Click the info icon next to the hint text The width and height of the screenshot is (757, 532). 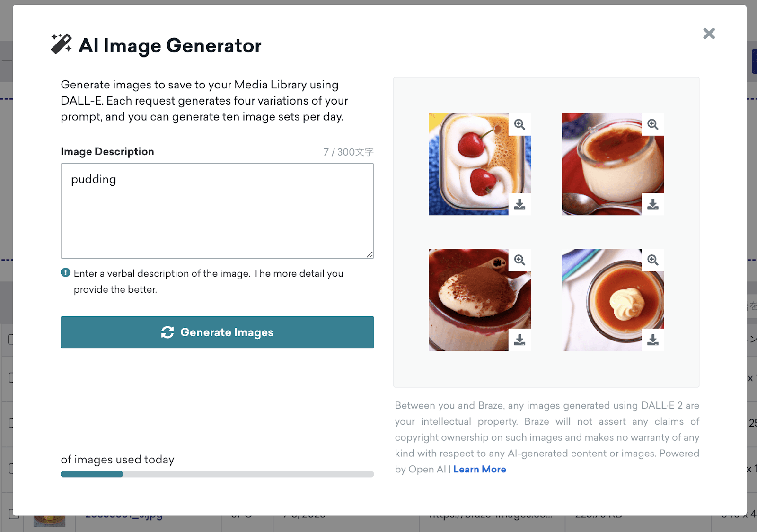coord(66,273)
